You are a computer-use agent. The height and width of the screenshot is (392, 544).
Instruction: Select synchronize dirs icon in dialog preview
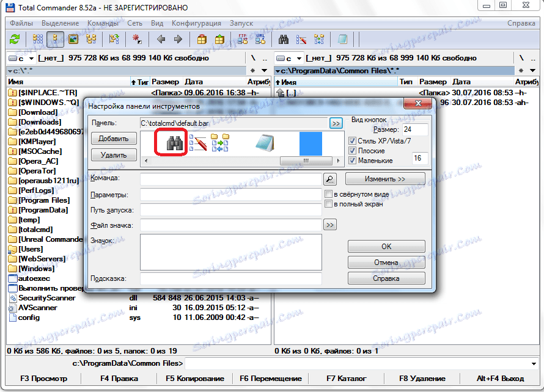pyautogui.click(x=220, y=143)
